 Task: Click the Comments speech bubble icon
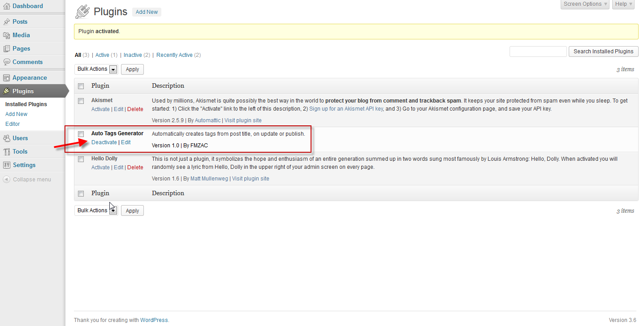tap(6, 62)
